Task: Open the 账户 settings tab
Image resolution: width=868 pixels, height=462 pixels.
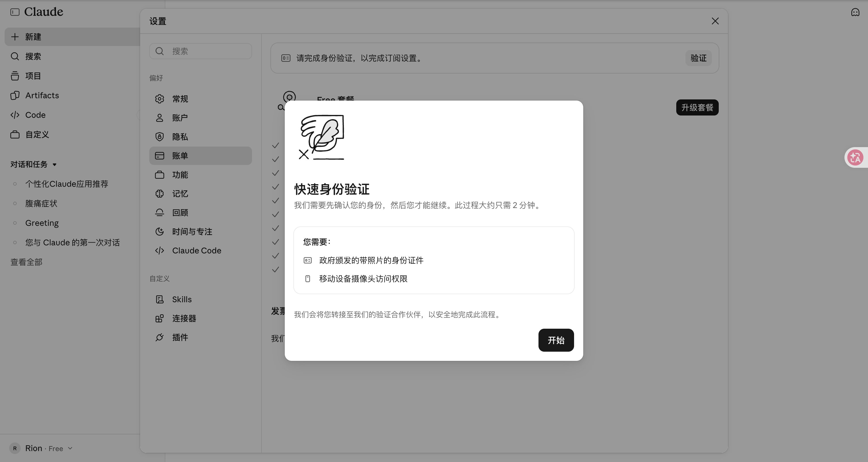Action: (200, 118)
